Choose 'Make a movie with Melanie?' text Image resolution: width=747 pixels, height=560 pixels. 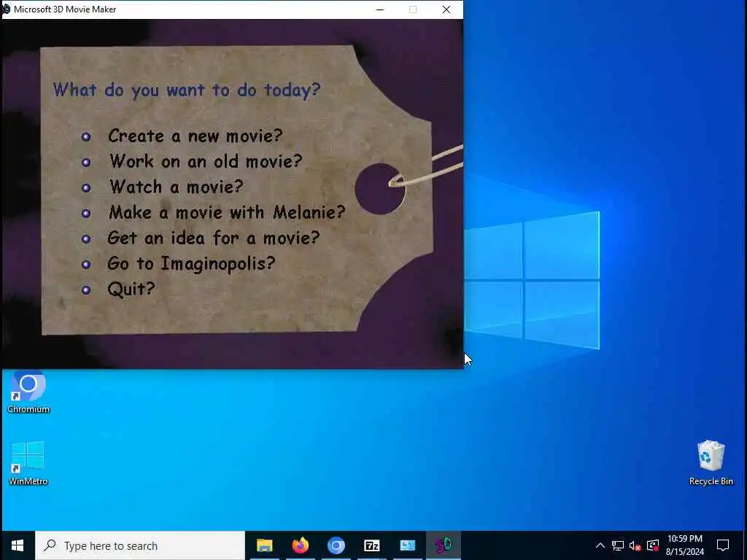coord(227,212)
